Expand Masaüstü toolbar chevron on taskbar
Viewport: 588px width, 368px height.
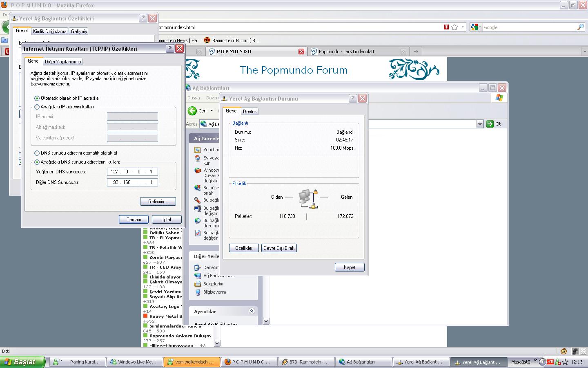coord(535,360)
